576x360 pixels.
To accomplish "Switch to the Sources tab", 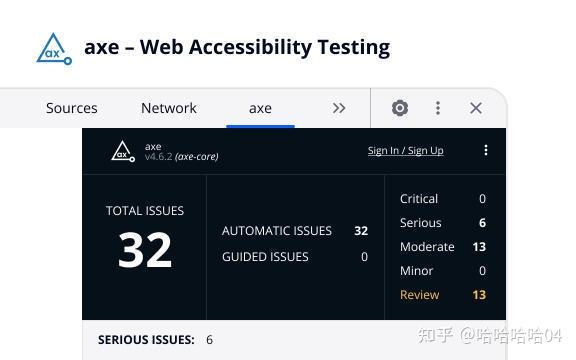I will pos(72,108).
